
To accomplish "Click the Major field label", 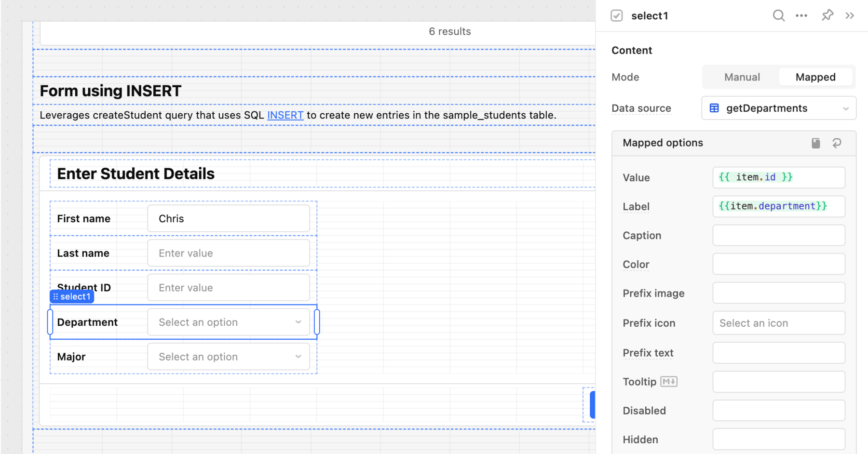I will tap(71, 357).
